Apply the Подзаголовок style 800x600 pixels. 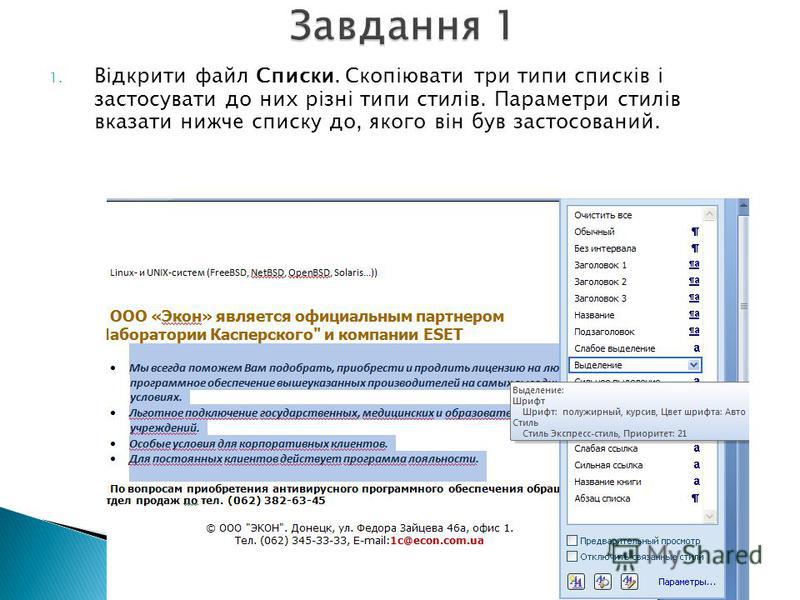pyautogui.click(x=636, y=332)
